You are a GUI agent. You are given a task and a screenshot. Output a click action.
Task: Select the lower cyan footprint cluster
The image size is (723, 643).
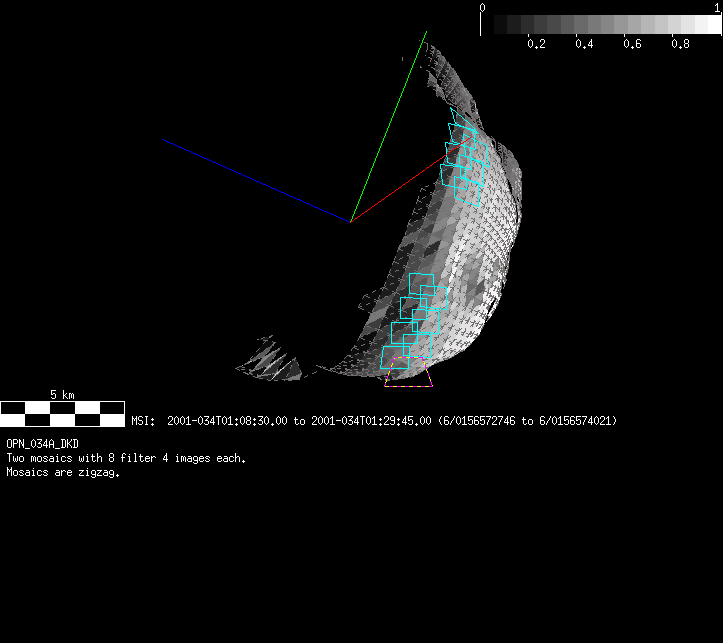coord(415,320)
